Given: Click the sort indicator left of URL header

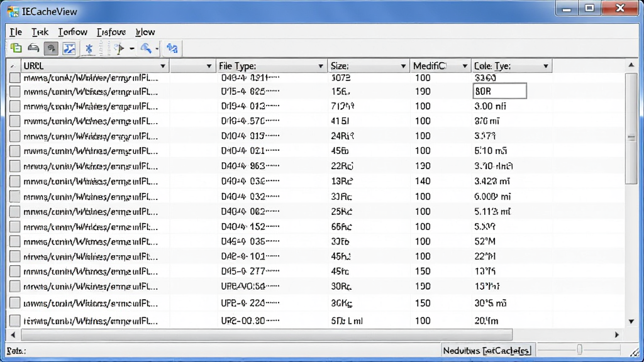Looking at the screenshot, I should (x=13, y=66).
